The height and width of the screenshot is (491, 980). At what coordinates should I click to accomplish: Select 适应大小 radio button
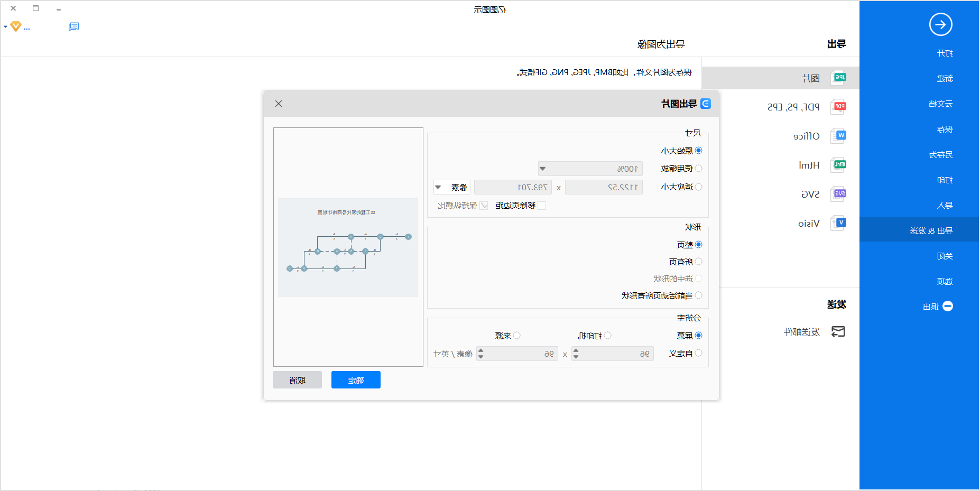tap(699, 187)
